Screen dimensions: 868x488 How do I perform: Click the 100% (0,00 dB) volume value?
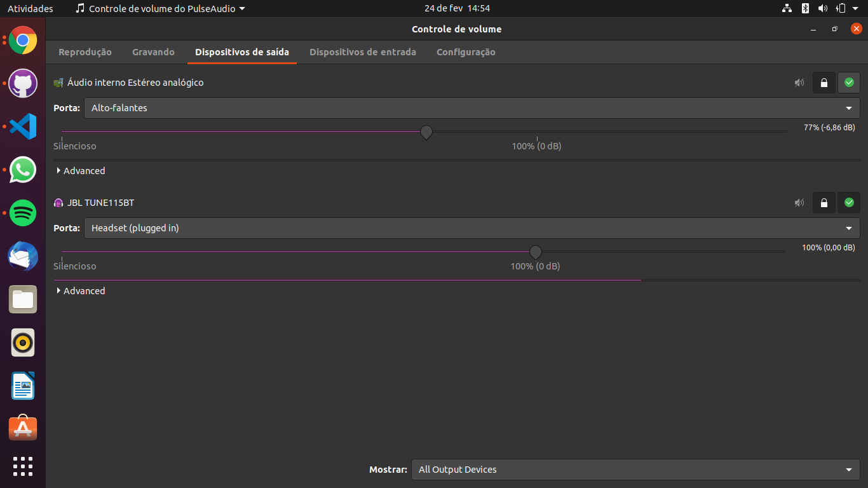click(x=829, y=248)
